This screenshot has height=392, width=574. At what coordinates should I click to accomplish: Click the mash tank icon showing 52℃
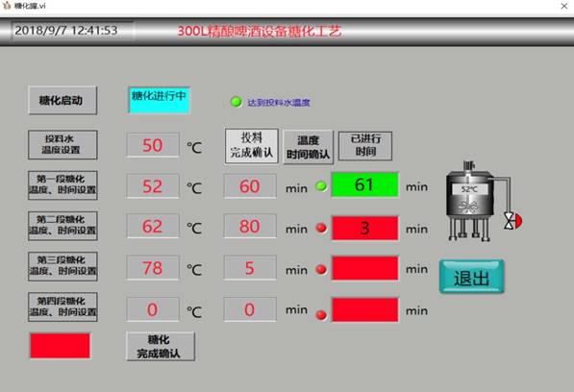(x=470, y=201)
